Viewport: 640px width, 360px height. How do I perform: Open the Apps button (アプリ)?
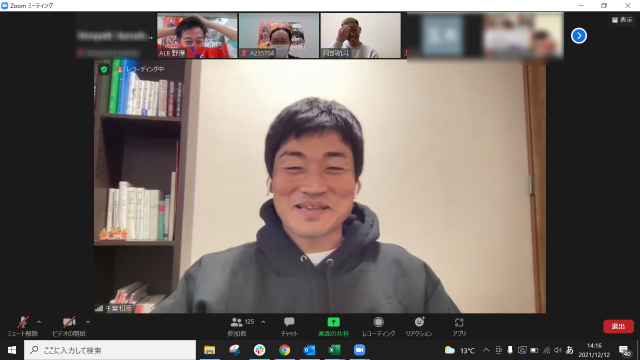click(x=459, y=326)
